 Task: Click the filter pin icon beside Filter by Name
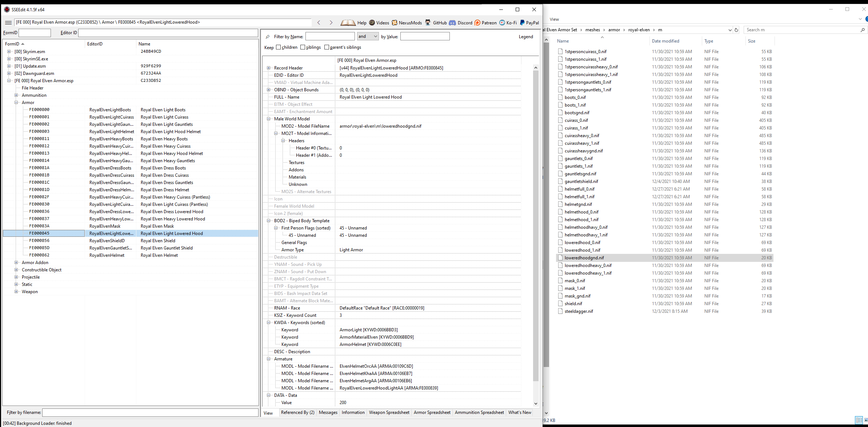pyautogui.click(x=268, y=37)
